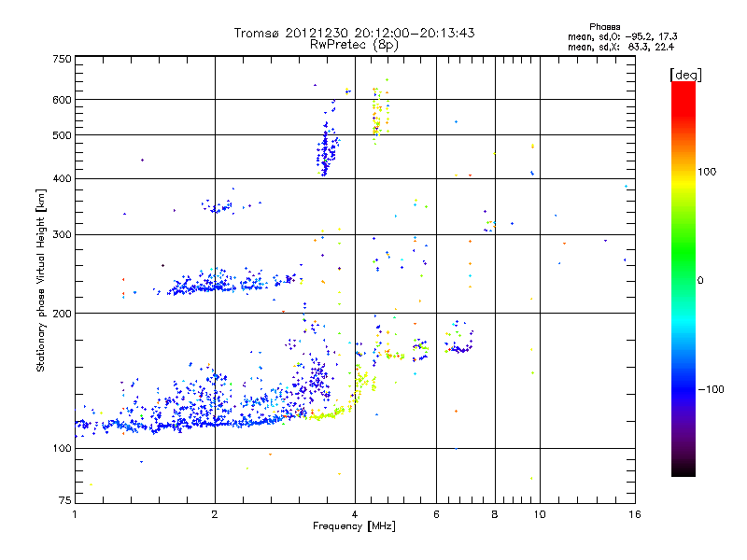The width and height of the screenshot is (747, 560).
Task: Click the 'RwPretec (8p)' subtitle
Action: click(355, 45)
